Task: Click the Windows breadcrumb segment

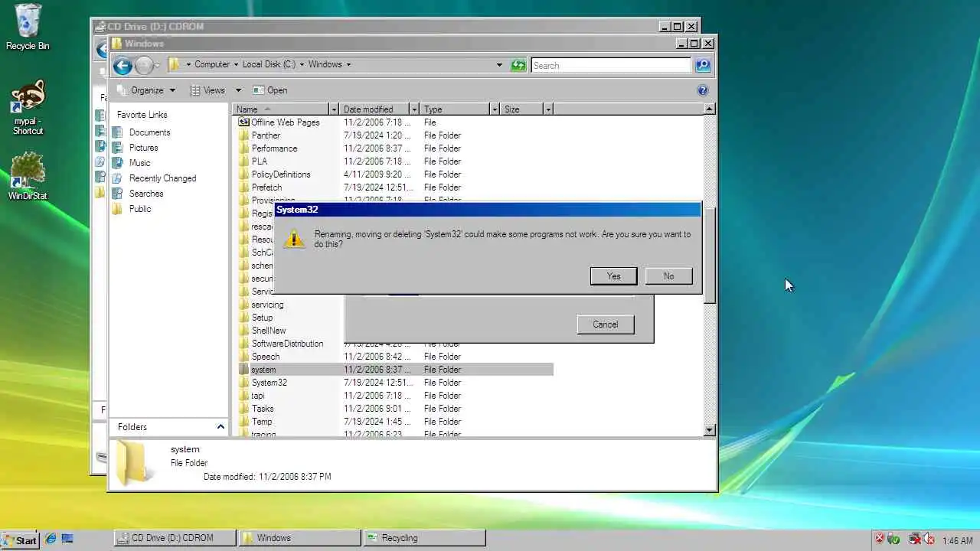Action: coord(325,65)
